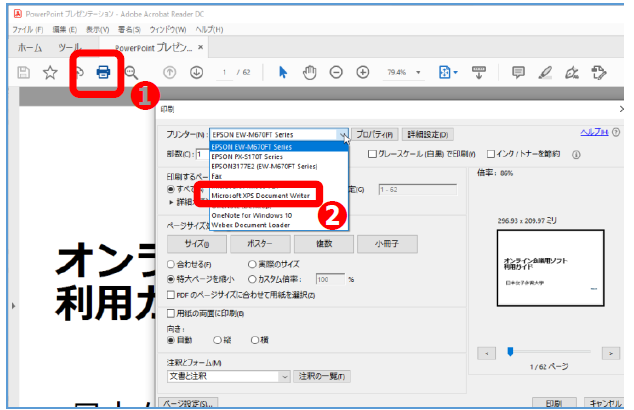The width and height of the screenshot is (634, 410).
Task: Click the ポスター button
Action: [x=260, y=244]
